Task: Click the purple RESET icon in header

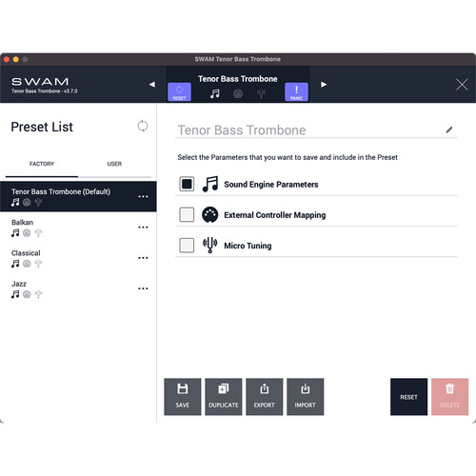Action: [x=179, y=92]
